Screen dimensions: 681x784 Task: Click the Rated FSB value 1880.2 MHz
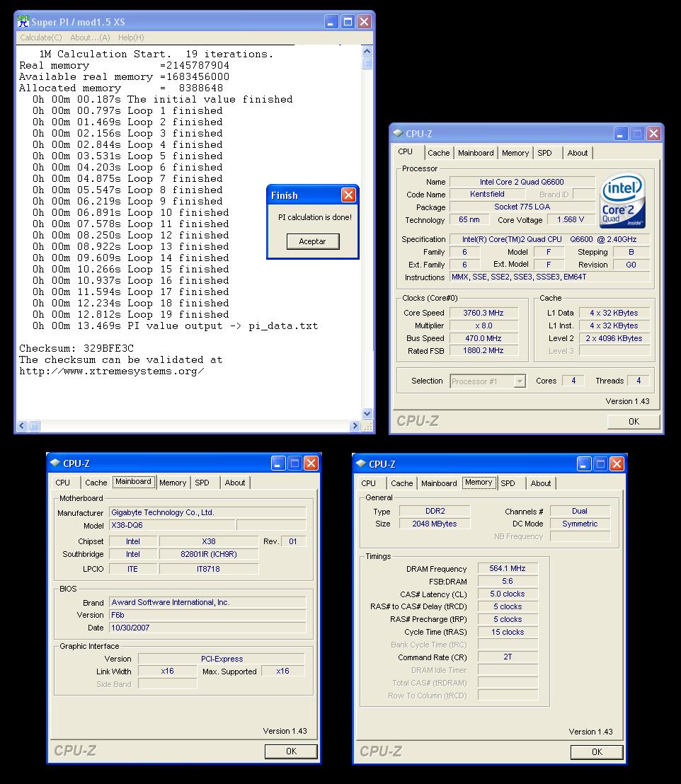pyautogui.click(x=483, y=351)
